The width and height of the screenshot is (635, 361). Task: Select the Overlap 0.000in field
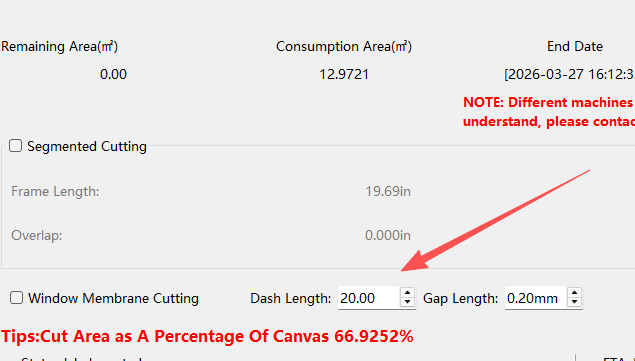[x=498, y=235]
